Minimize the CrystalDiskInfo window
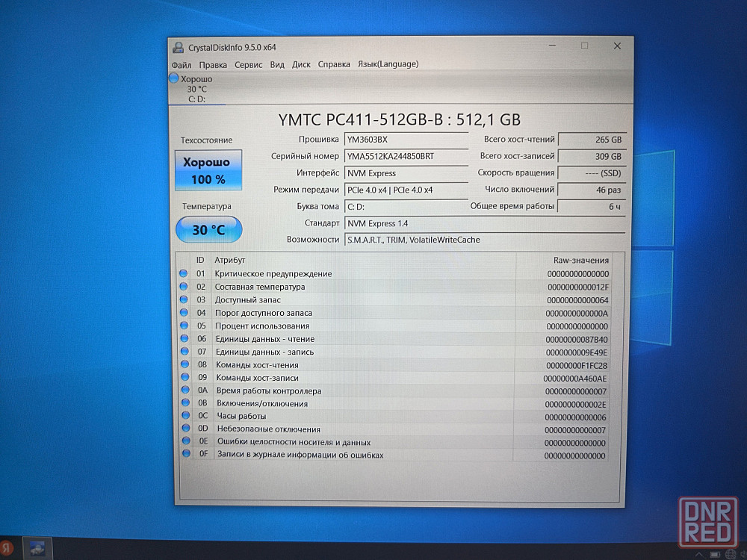This screenshot has width=747, height=560. (552, 46)
